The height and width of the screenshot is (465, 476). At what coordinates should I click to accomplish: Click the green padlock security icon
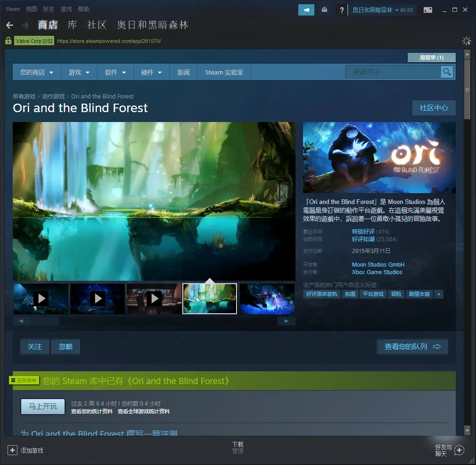click(x=8, y=41)
